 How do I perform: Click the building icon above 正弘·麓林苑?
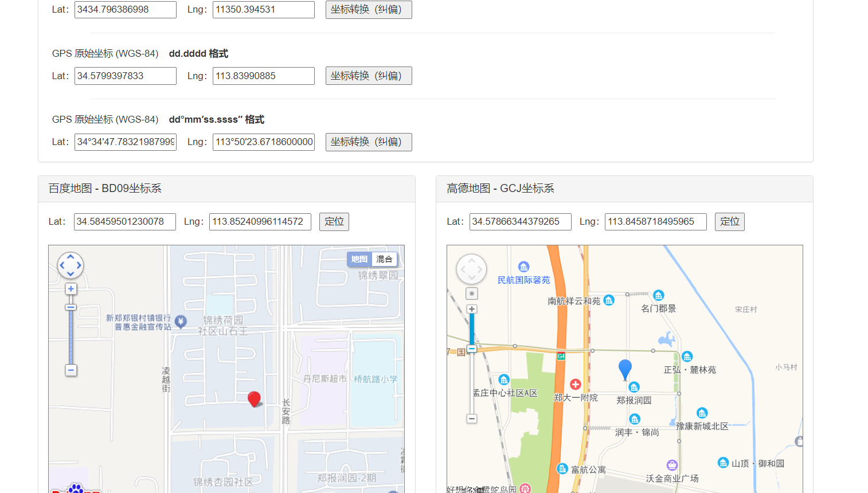pos(687,357)
